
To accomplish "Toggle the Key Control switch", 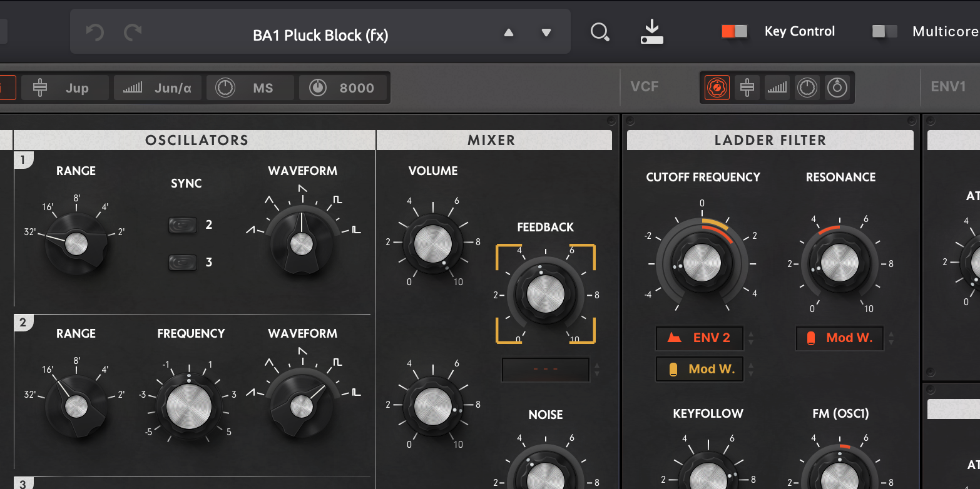I will [x=734, y=31].
